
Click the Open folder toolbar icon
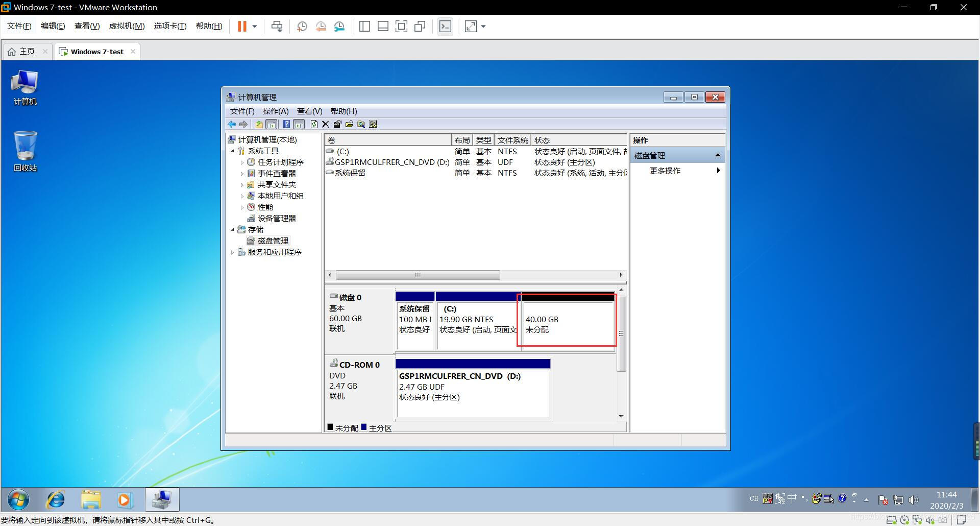pyautogui.click(x=349, y=124)
